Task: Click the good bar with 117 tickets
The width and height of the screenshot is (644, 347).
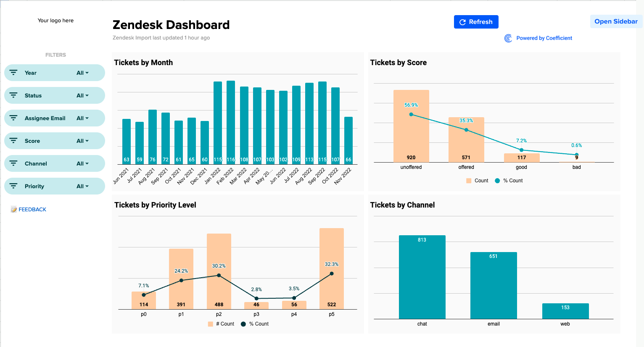Action: (x=522, y=158)
